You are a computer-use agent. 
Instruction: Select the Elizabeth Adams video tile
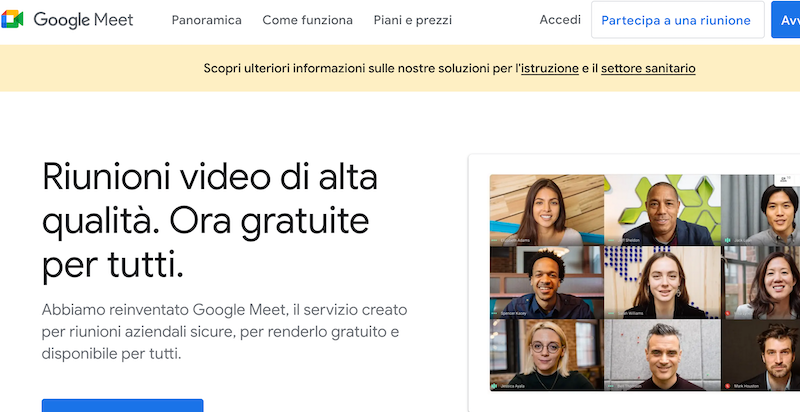[x=547, y=210]
